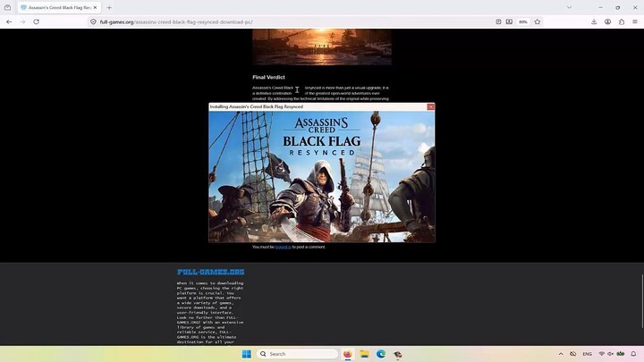The image size is (644, 362).
Task: Launch Microsoft Edge from the taskbar
Action: click(x=381, y=354)
